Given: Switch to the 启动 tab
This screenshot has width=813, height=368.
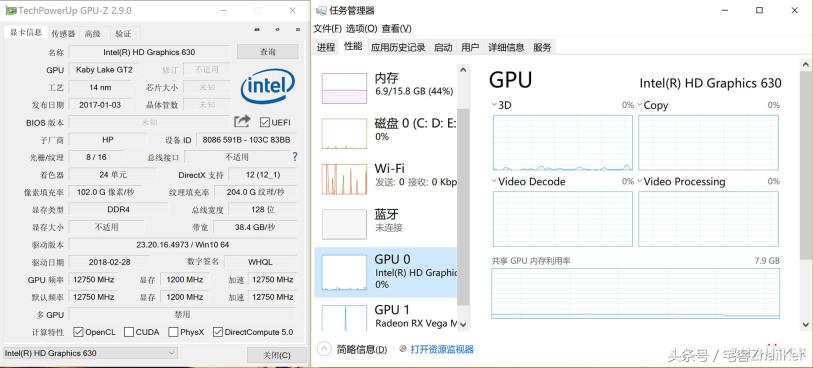Looking at the screenshot, I should tap(443, 47).
